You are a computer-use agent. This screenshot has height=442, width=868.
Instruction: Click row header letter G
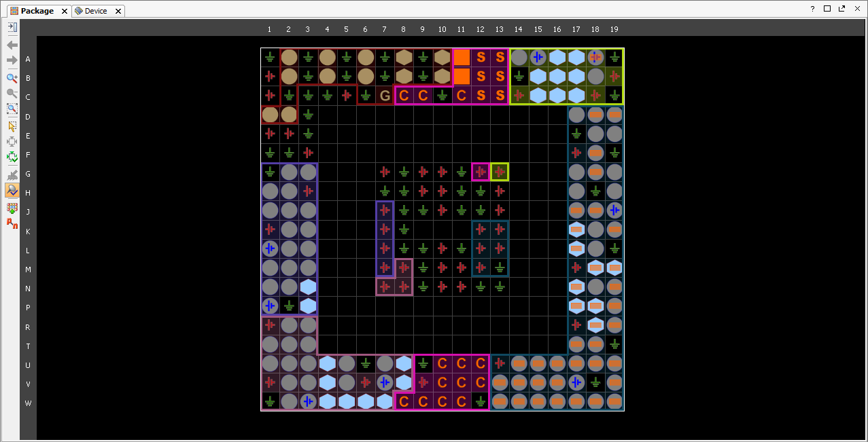pyautogui.click(x=28, y=174)
